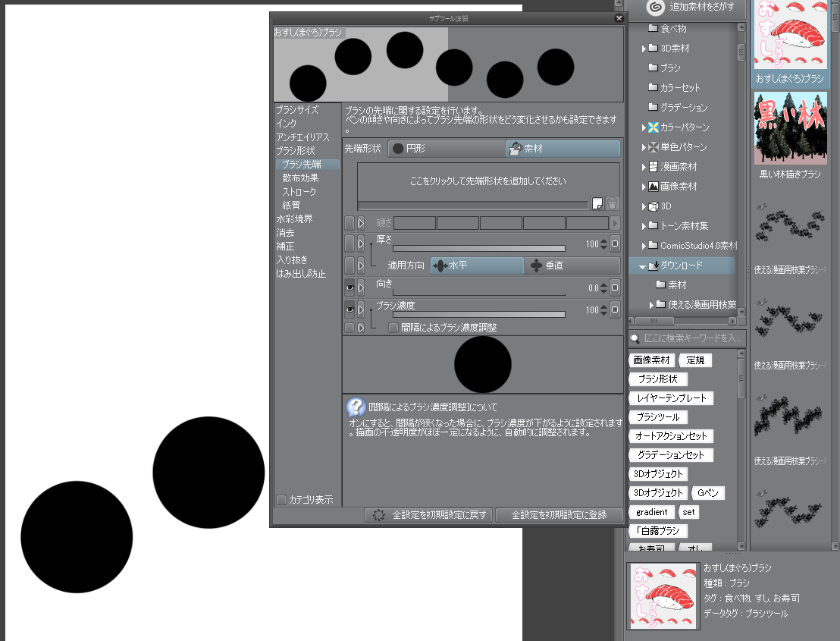Click the 漫画素材 panel icon

coord(653,167)
